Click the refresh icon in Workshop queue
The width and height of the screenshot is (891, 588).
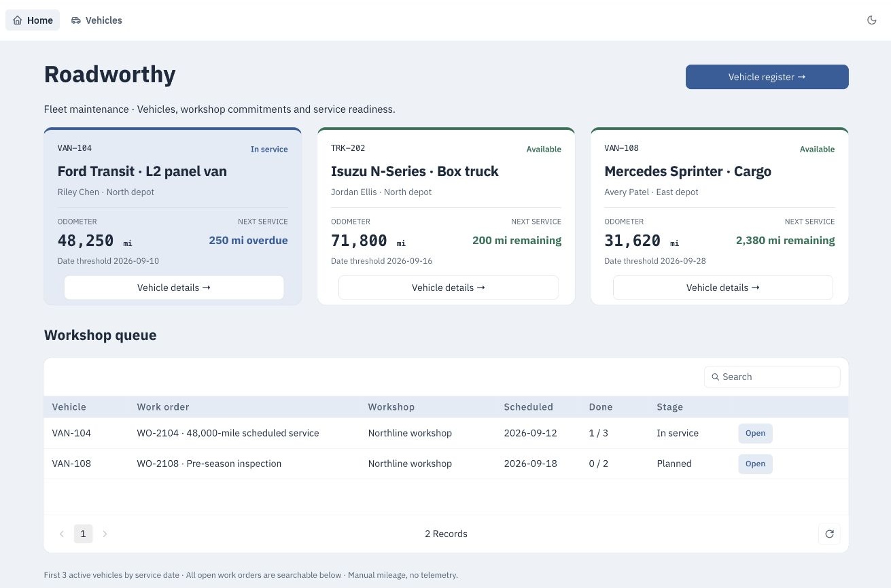829,534
